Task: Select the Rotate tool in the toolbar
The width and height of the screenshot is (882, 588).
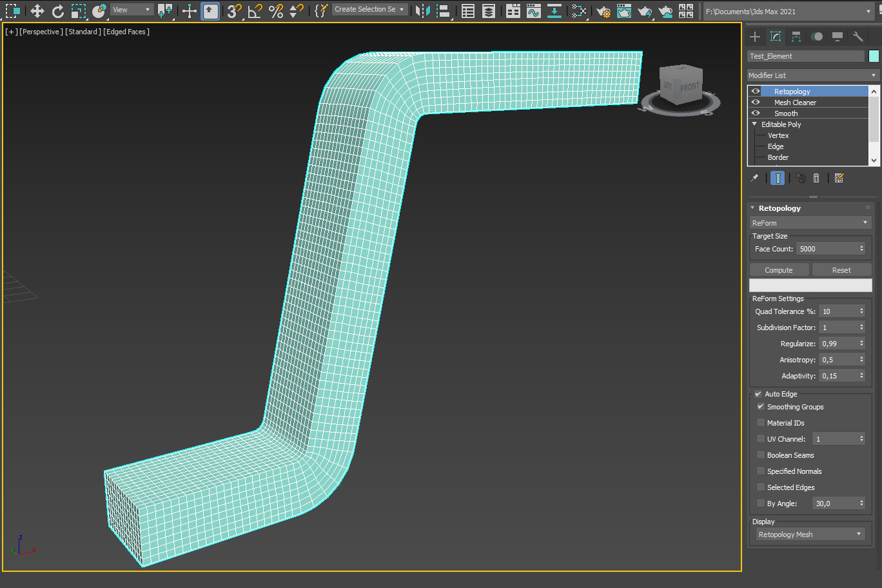Action: tap(58, 11)
